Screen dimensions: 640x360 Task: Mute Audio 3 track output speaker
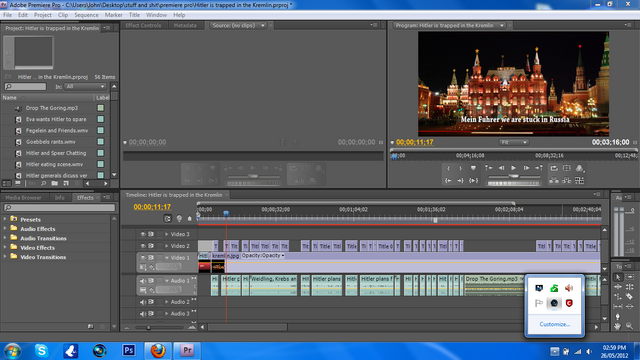(143, 314)
